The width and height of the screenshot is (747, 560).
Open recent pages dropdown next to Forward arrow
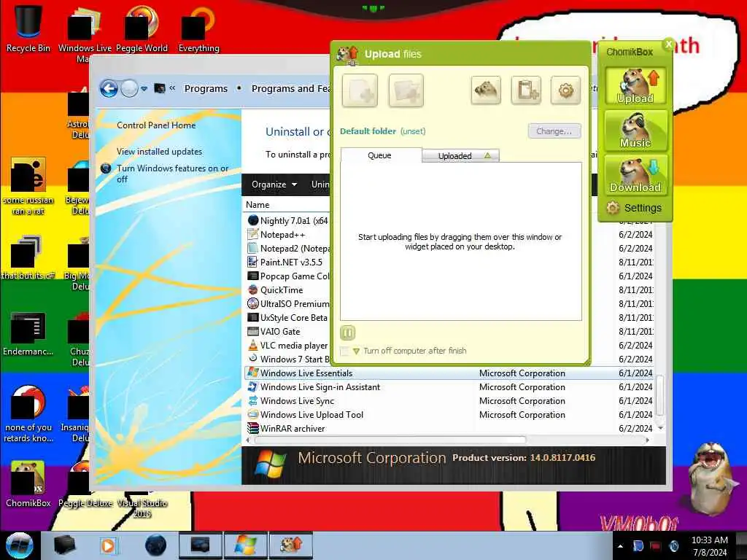pos(144,88)
